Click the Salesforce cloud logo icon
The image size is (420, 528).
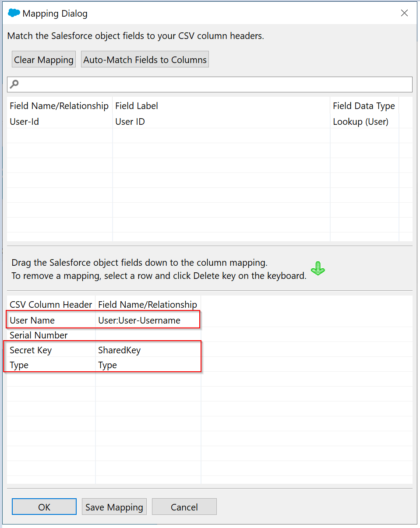(x=14, y=14)
